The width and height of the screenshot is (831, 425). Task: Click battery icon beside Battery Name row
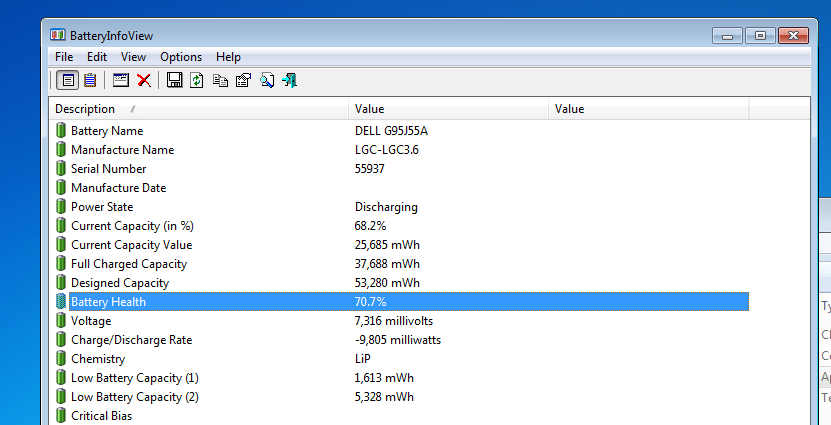[x=61, y=130]
